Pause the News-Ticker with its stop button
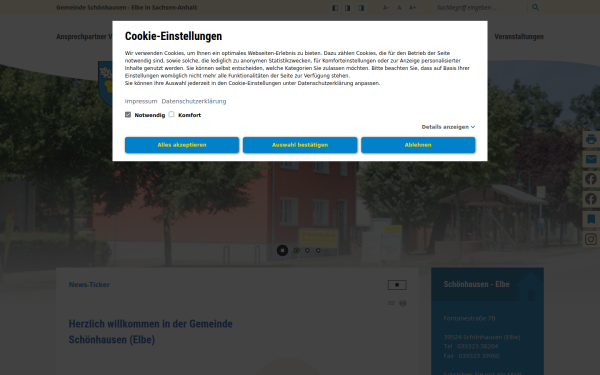The width and height of the screenshot is (600, 375). [397, 285]
